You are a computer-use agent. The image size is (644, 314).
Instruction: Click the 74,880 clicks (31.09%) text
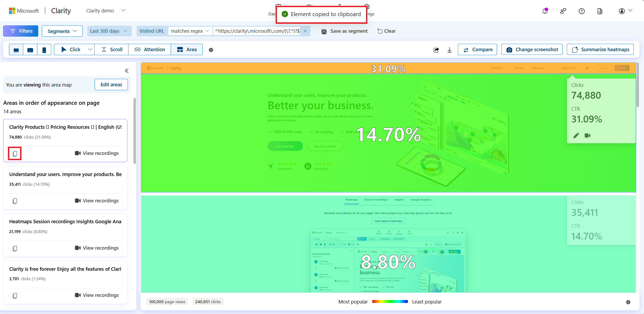[30, 137]
